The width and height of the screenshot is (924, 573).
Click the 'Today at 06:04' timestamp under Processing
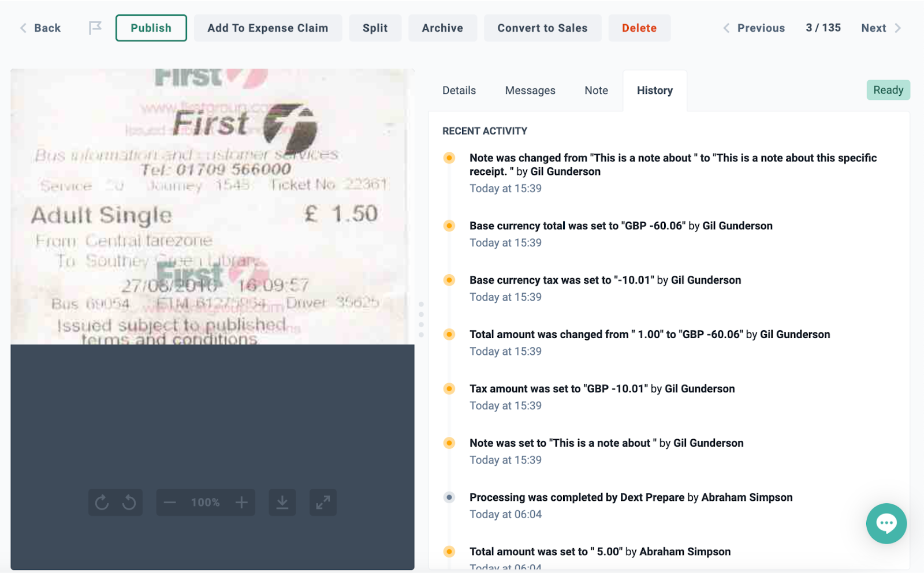pyautogui.click(x=505, y=514)
